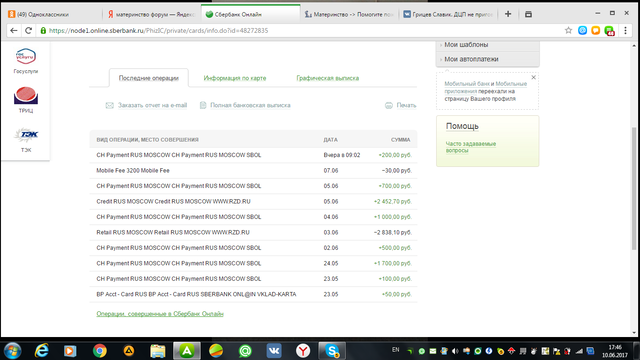
Task: Click the printer icon beside Печать
Action: pos(389,105)
